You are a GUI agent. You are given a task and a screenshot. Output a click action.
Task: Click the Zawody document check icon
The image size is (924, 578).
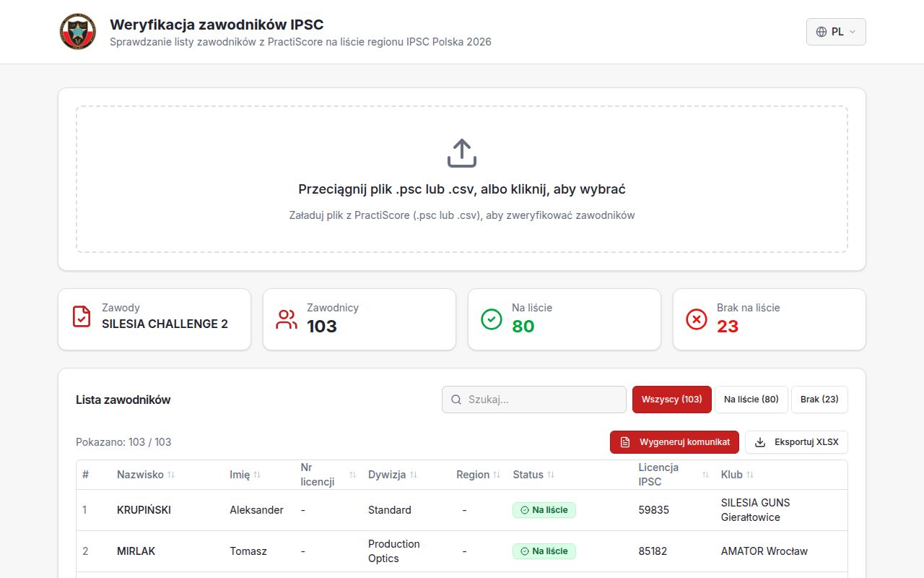82,316
